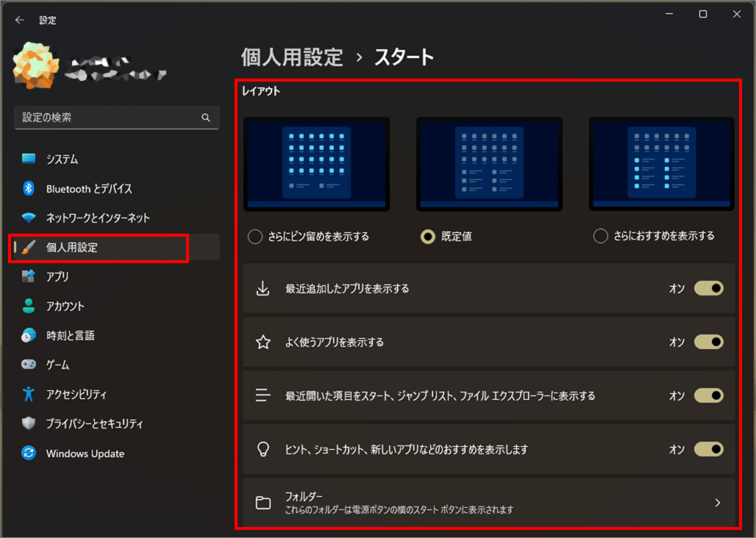The width and height of the screenshot is (756, 538).
Task: Open システム settings category
Action: coord(117,159)
